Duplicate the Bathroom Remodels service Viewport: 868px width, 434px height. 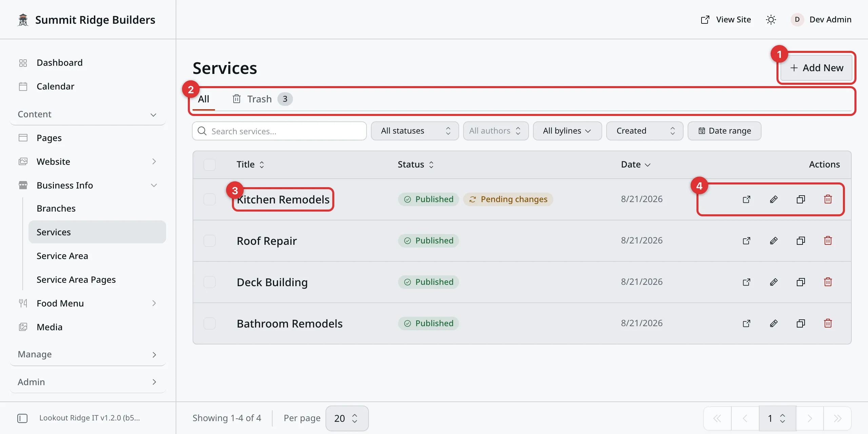(801, 323)
